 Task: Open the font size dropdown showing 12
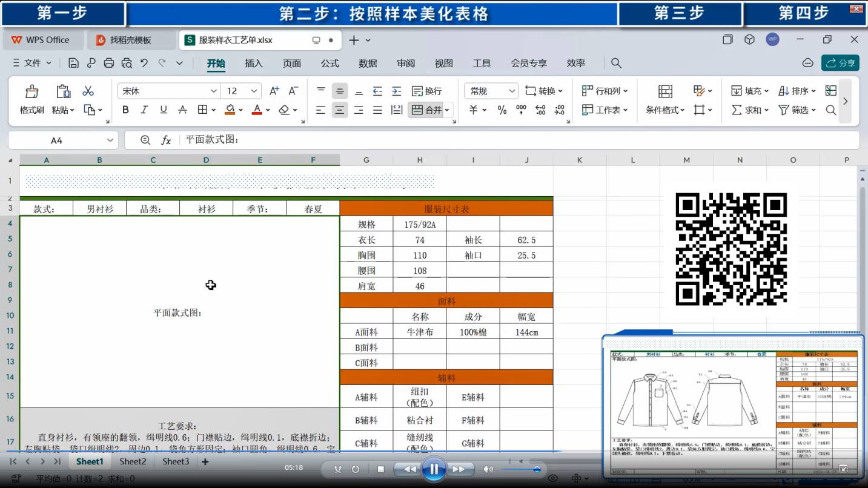click(x=254, y=91)
